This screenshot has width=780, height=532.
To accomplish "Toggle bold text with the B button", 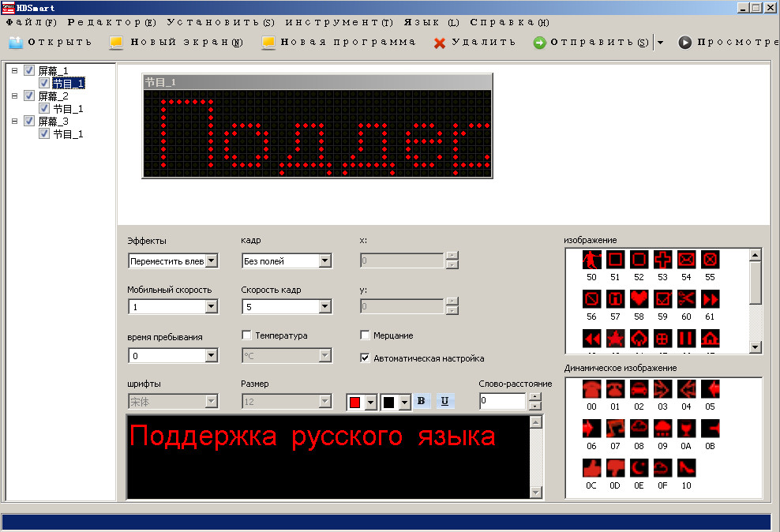I will pos(421,401).
